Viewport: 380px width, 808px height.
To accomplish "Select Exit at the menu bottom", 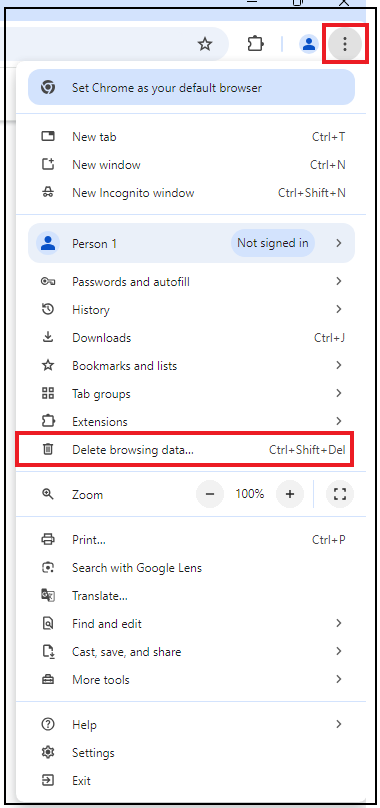I will click(191, 780).
